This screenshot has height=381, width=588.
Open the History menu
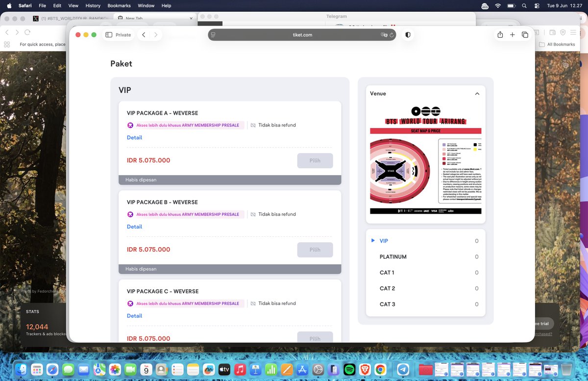(93, 5)
